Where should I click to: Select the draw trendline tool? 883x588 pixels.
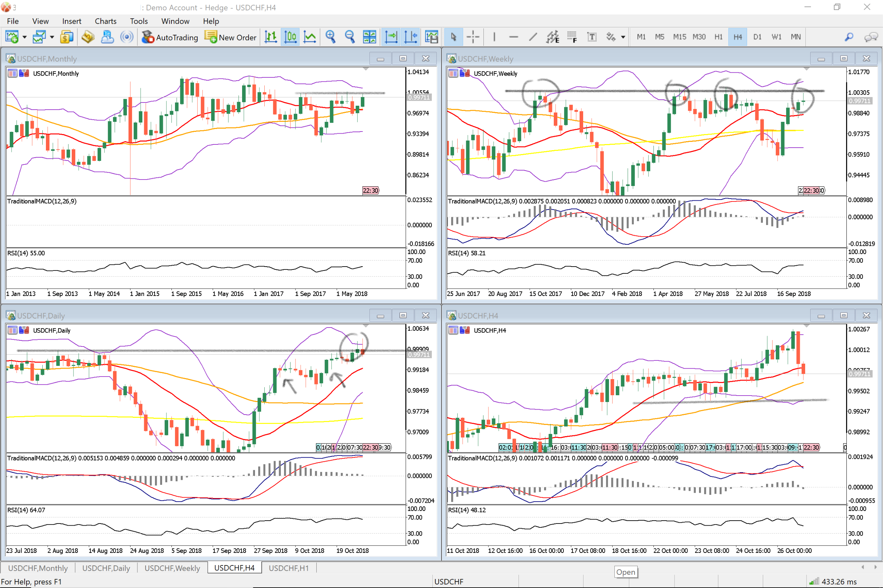click(533, 37)
